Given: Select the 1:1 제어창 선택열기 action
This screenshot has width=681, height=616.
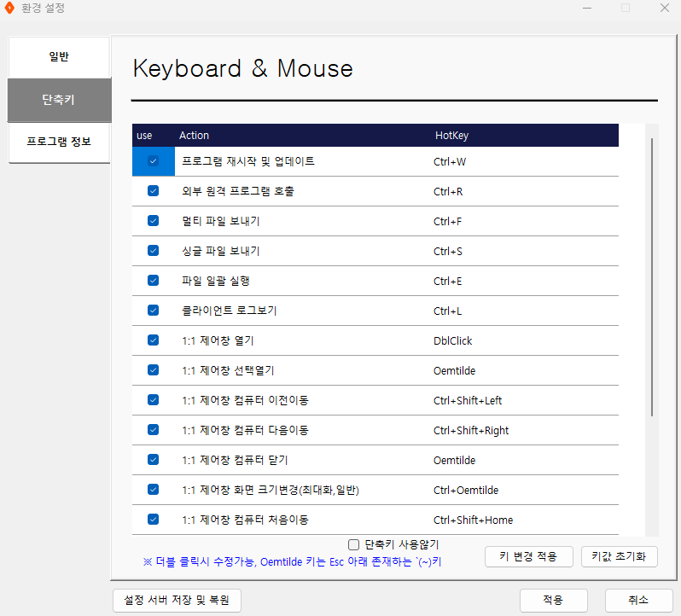Looking at the screenshot, I should tap(228, 371).
